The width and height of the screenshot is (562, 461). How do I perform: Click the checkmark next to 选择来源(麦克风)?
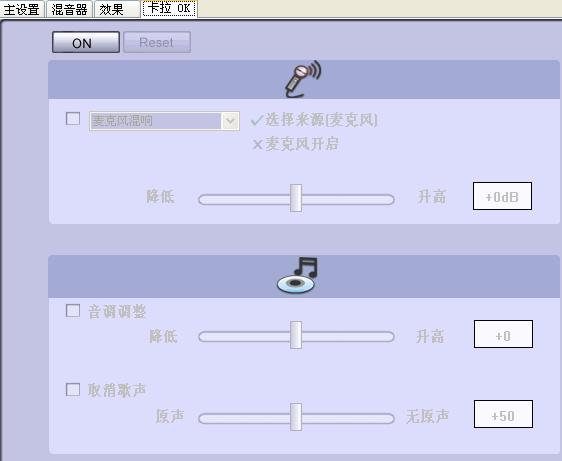coord(257,120)
